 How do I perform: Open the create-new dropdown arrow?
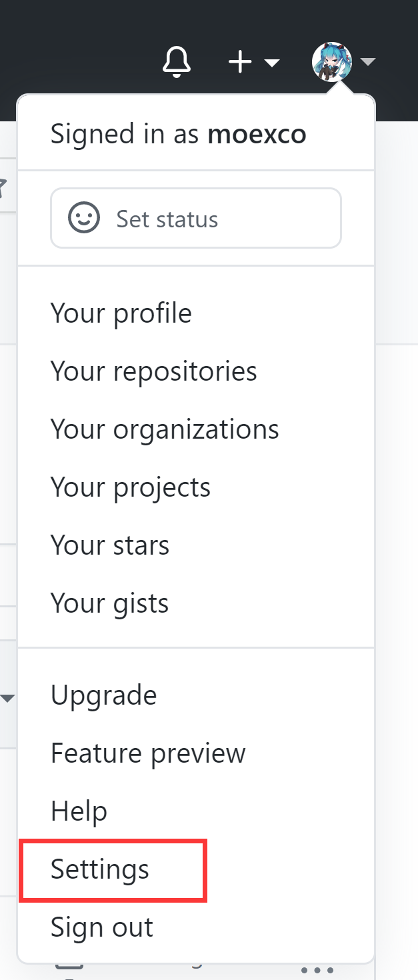[272, 63]
